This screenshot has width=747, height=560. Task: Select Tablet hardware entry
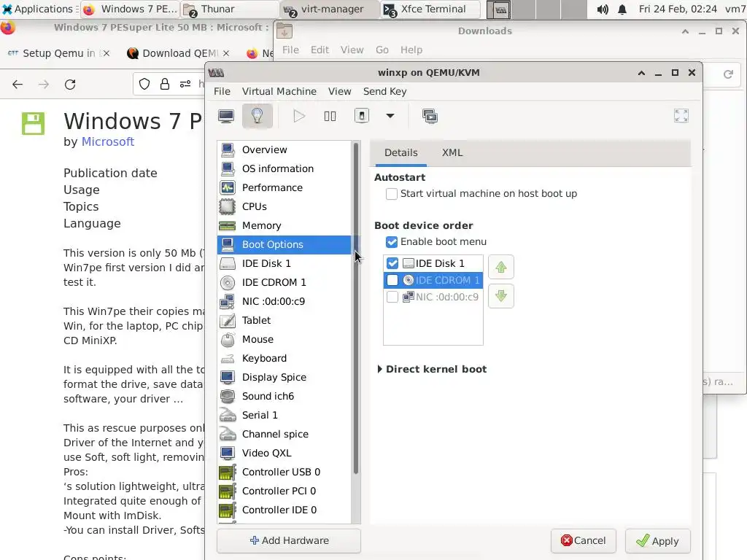point(285,321)
